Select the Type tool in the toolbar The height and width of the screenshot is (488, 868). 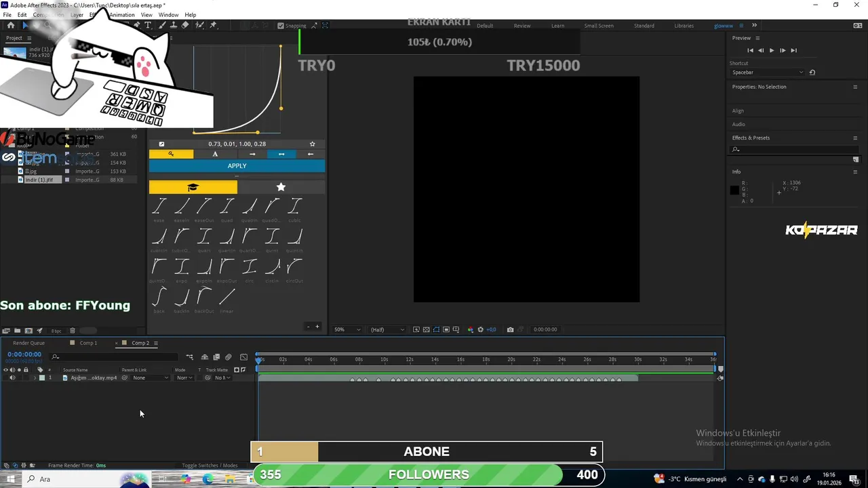pos(149,25)
